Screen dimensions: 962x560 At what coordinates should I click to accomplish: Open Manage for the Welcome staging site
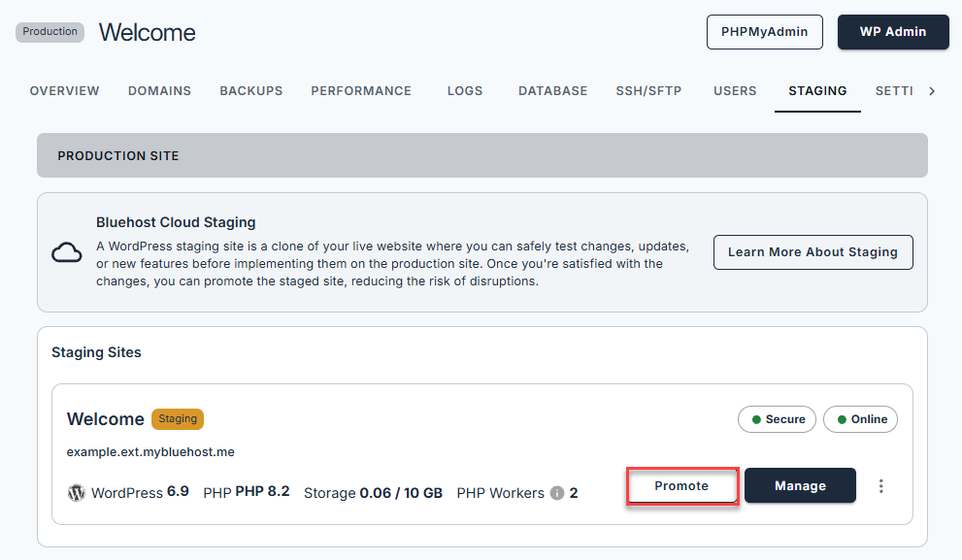point(800,485)
